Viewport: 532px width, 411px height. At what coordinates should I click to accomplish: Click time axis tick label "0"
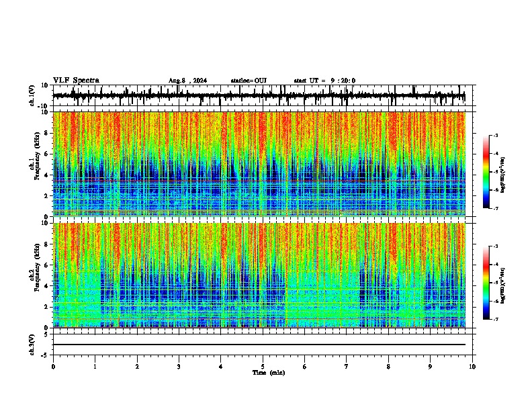(53, 367)
